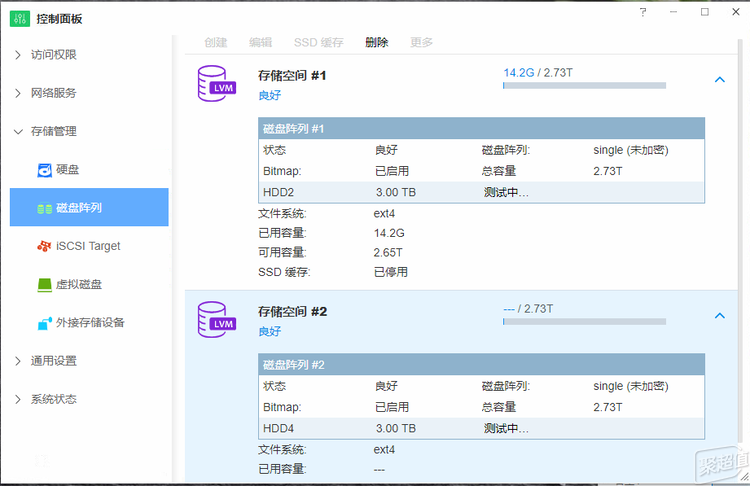Viewport: 750px width, 486px height.
Task: Click the red iSCSI Target icon
Action: click(44, 246)
